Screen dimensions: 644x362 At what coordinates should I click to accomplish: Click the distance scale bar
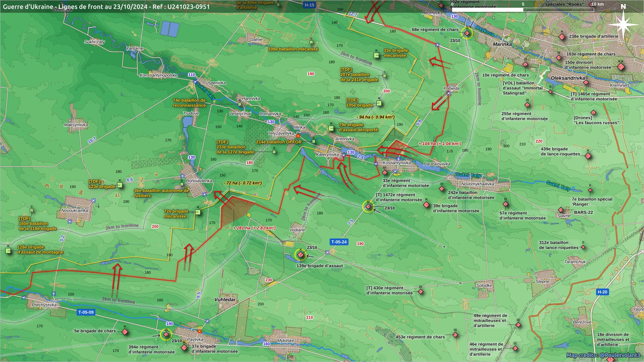(x=523, y=10)
